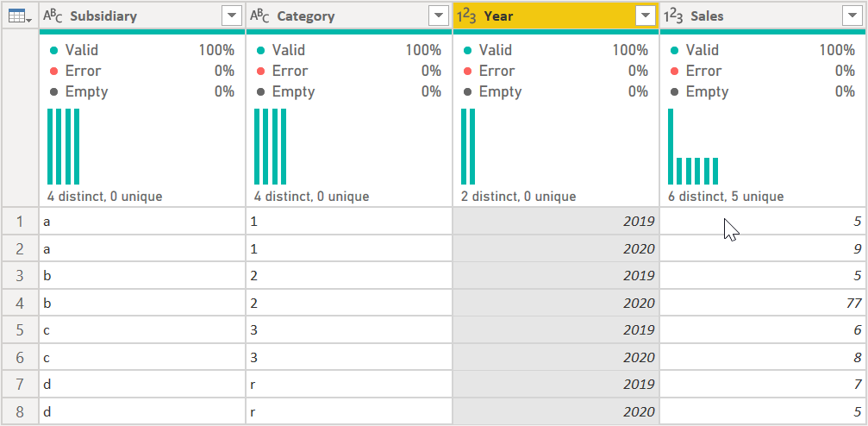Click '6 distinct, 5 unique' under Sales

click(x=726, y=196)
